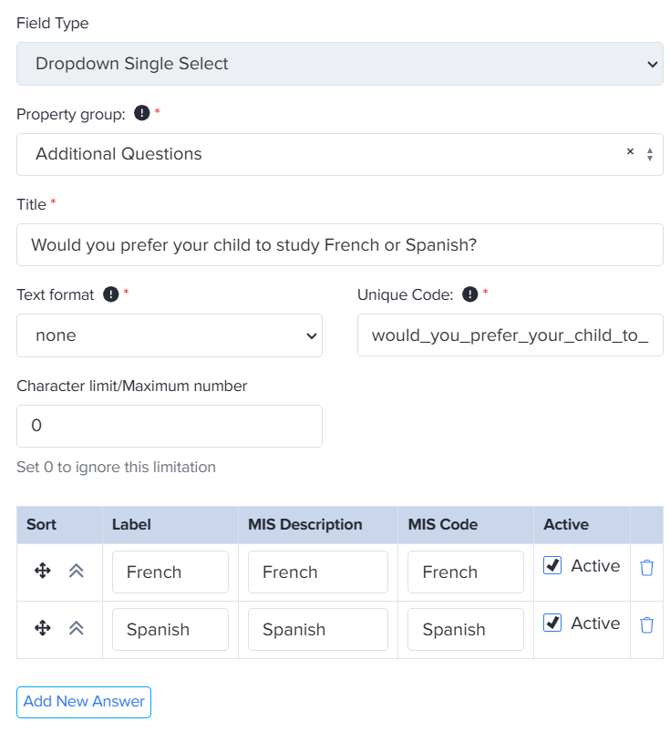
Task: Open the Text format dropdown
Action: click(169, 336)
